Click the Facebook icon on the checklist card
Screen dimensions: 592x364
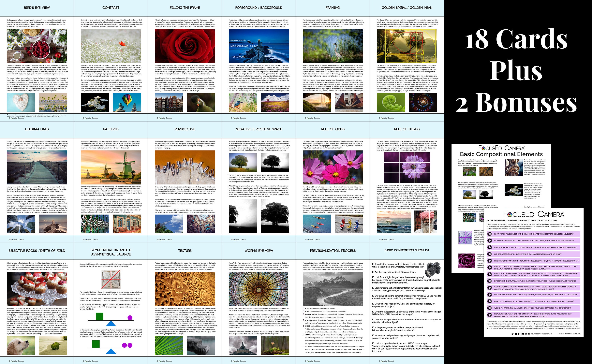click(519, 334)
